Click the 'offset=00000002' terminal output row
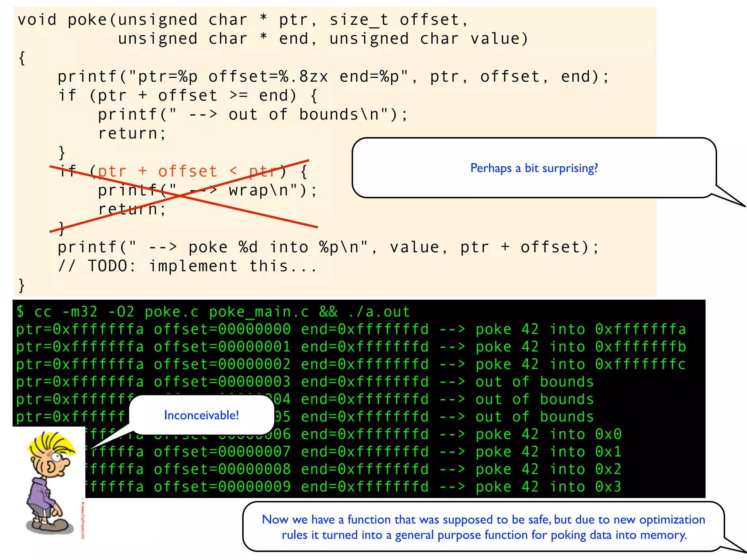This screenshot has width=747, height=560. point(222,364)
